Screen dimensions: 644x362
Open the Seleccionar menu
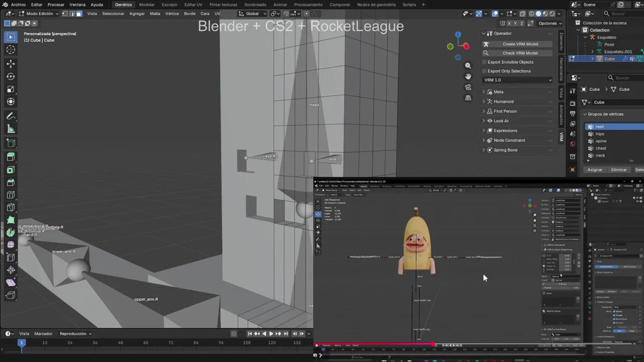pyautogui.click(x=113, y=14)
